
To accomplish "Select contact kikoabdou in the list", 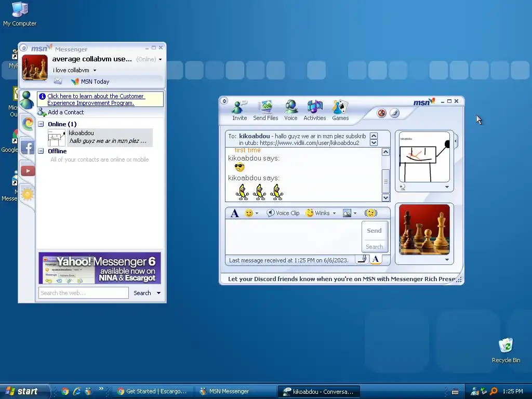I will tap(100, 137).
